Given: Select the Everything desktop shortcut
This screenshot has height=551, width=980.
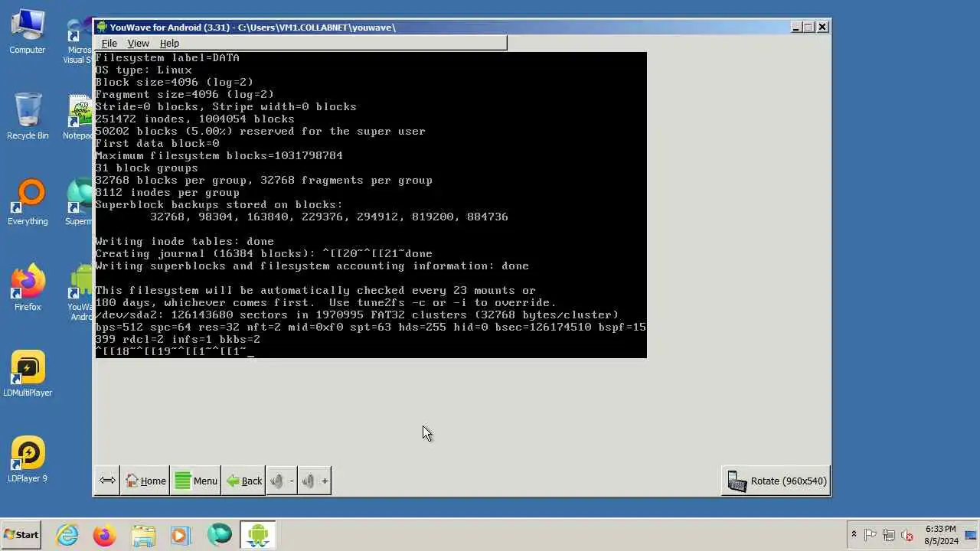Looking at the screenshot, I should (x=28, y=203).
